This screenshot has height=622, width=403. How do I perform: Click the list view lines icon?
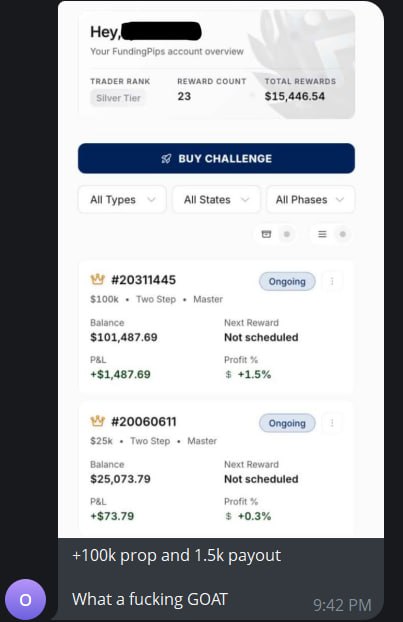pyautogui.click(x=322, y=234)
